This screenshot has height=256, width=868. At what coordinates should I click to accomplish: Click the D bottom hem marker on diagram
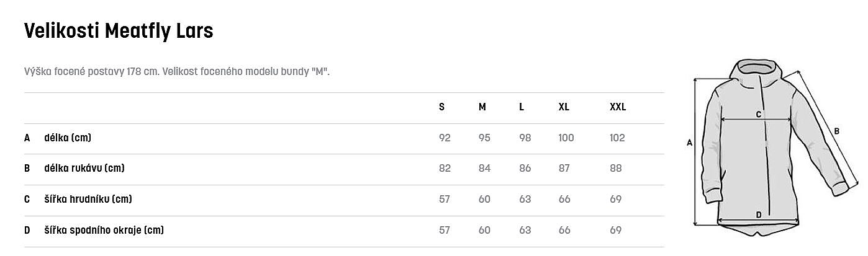(758, 215)
